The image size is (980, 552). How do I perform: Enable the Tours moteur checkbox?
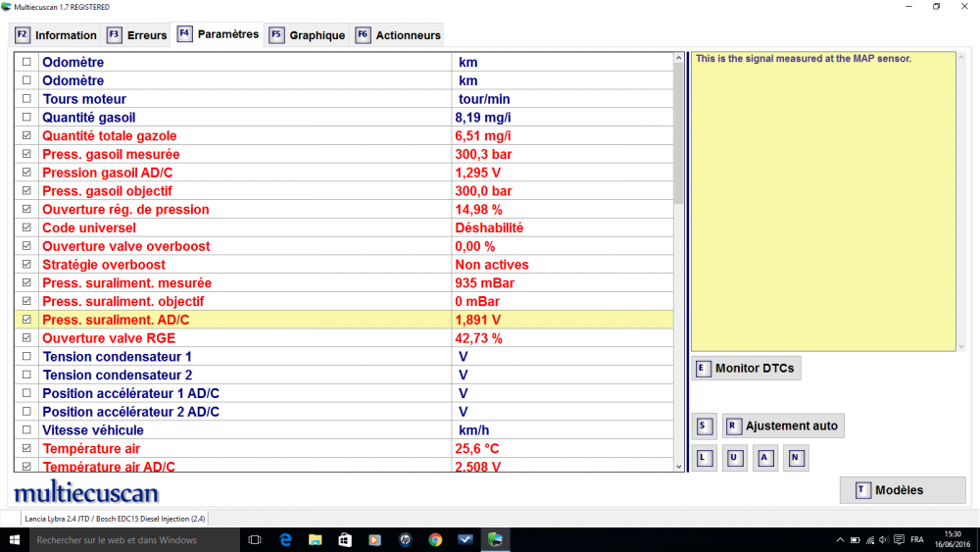(26, 99)
